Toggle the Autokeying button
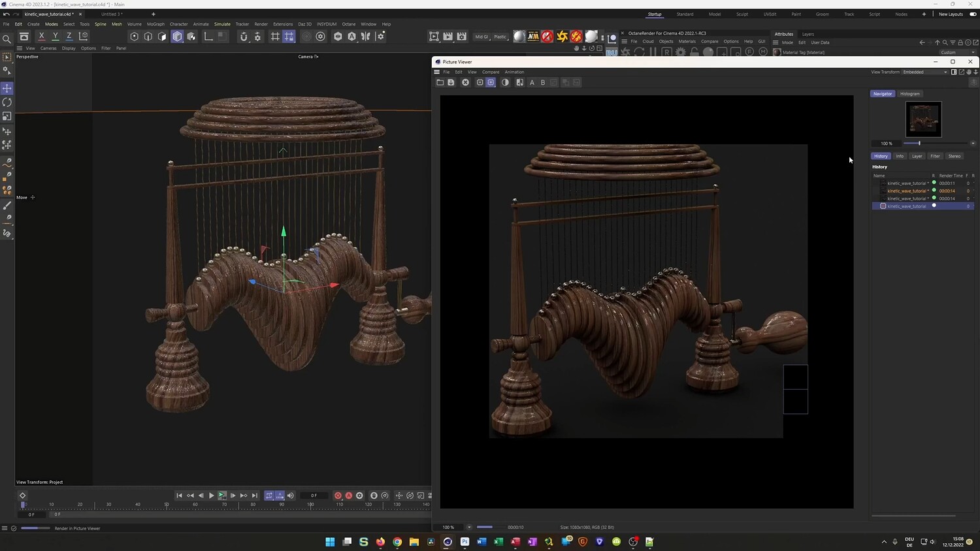 (x=349, y=496)
